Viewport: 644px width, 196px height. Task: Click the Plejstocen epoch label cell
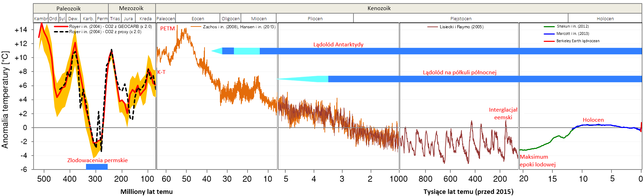(460, 18)
